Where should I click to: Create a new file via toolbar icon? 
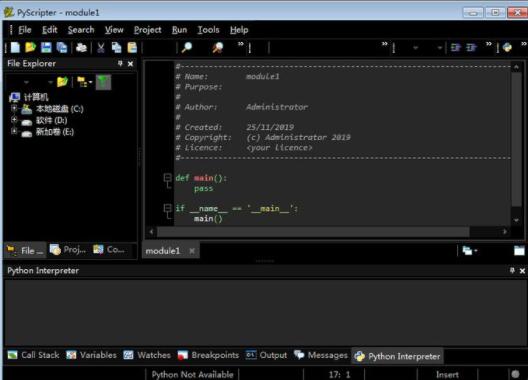tap(15, 48)
